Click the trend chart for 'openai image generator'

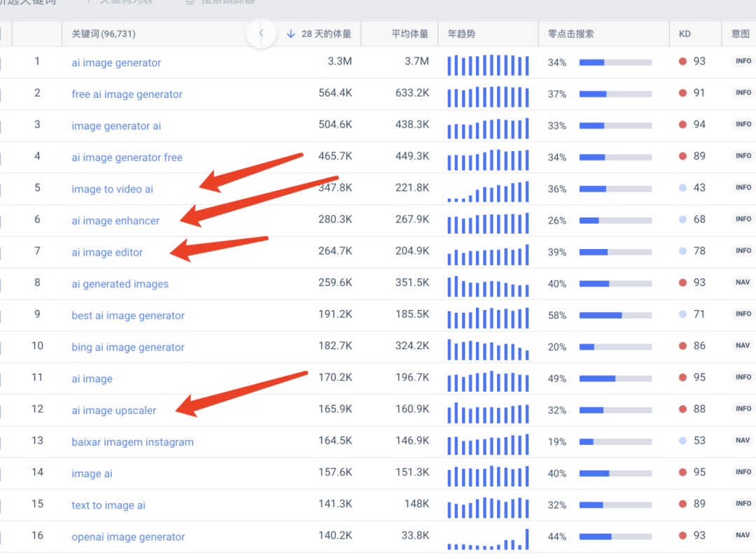click(x=488, y=539)
